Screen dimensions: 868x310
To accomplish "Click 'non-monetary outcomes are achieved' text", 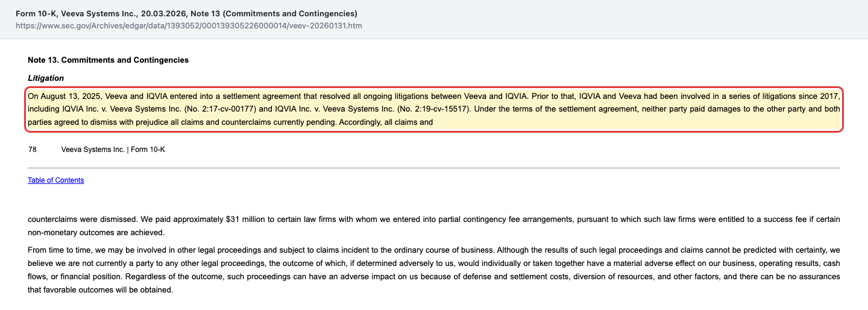I will point(96,233).
